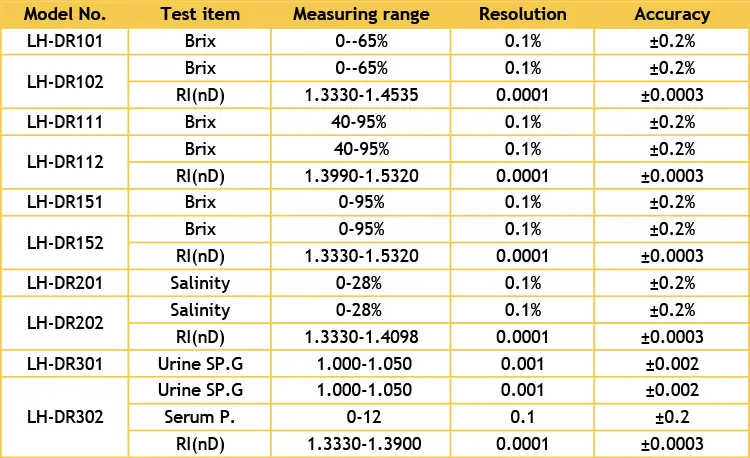Screen dimensions: 750x458
Task: Click the LH-DR202 model cell
Action: pos(64,324)
